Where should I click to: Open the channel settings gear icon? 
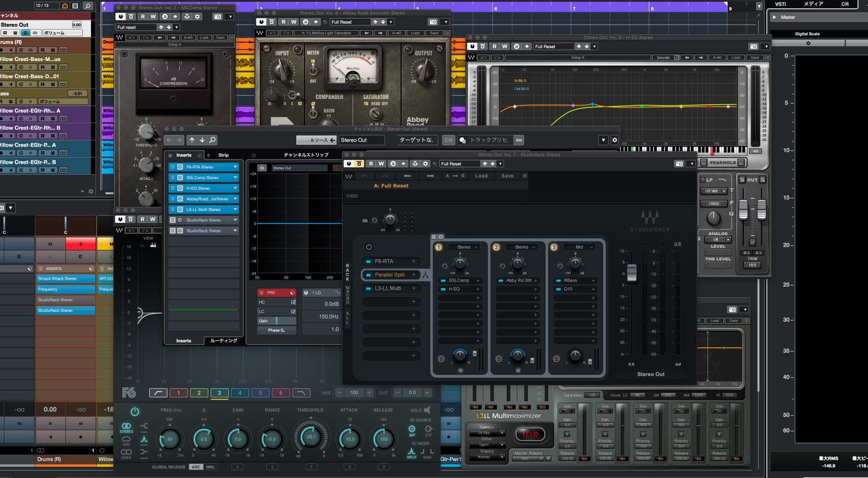615,140
